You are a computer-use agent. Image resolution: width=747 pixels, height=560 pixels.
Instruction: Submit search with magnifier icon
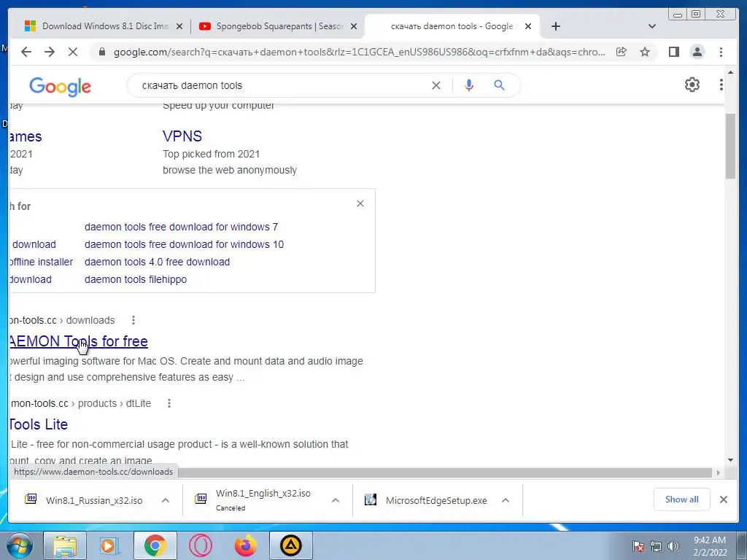click(499, 85)
